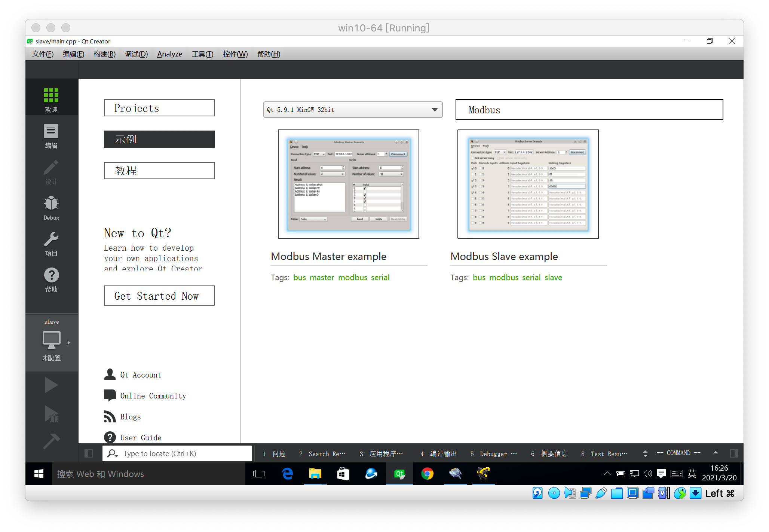Open the Windows Store taskbar icon

343,474
